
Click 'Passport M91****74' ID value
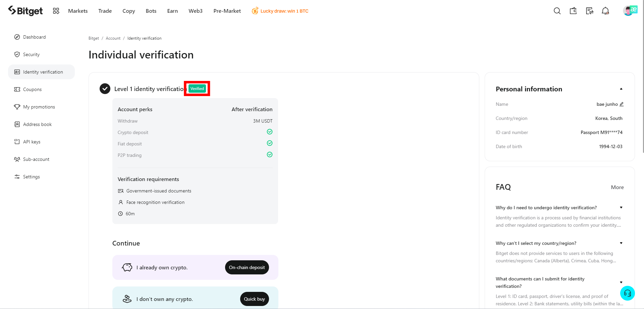pos(601,132)
